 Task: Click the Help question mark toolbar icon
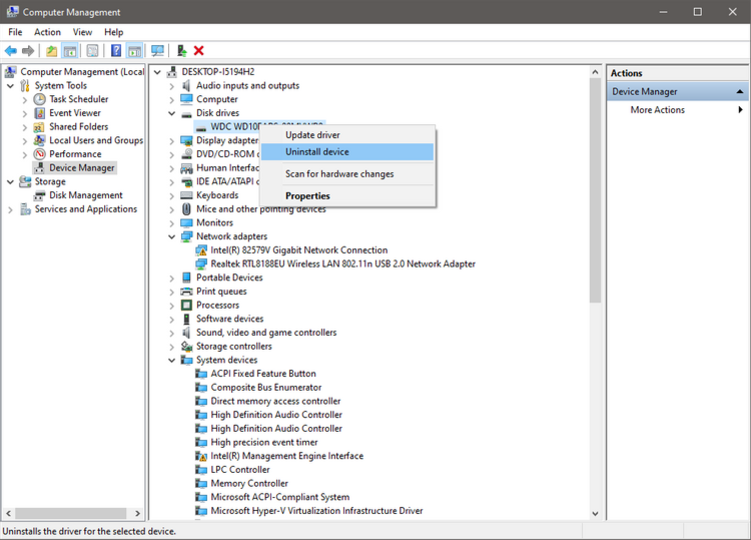[116, 50]
